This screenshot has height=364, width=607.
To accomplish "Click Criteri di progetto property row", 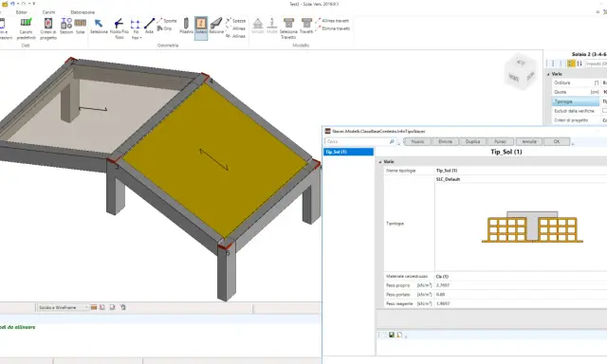I will [579, 120].
